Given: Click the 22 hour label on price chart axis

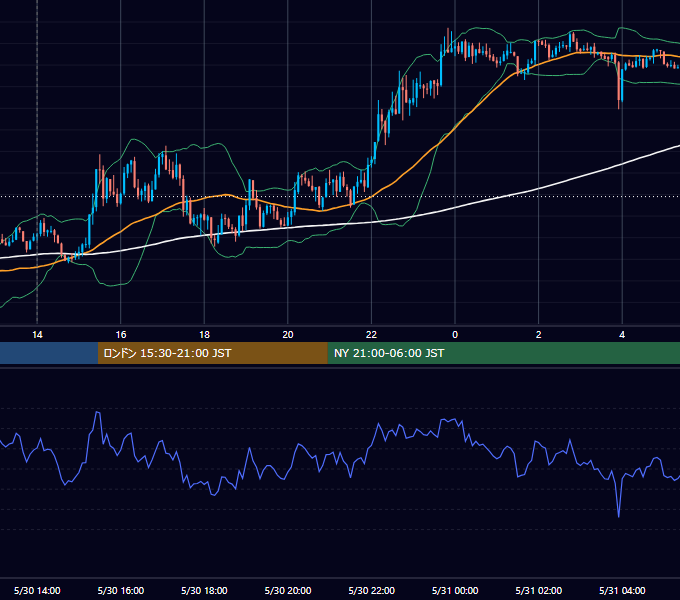Looking at the screenshot, I should click(x=371, y=335).
